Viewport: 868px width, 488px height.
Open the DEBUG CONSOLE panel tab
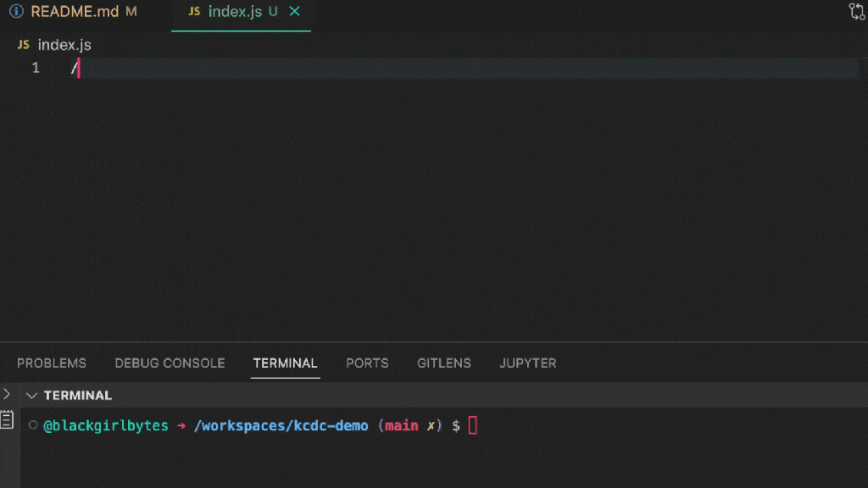(x=170, y=363)
